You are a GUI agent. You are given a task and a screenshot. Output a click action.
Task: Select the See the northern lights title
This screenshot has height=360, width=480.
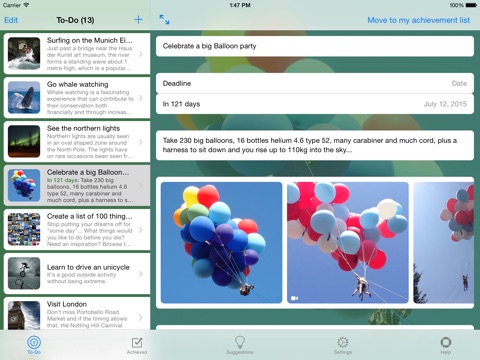(x=83, y=128)
